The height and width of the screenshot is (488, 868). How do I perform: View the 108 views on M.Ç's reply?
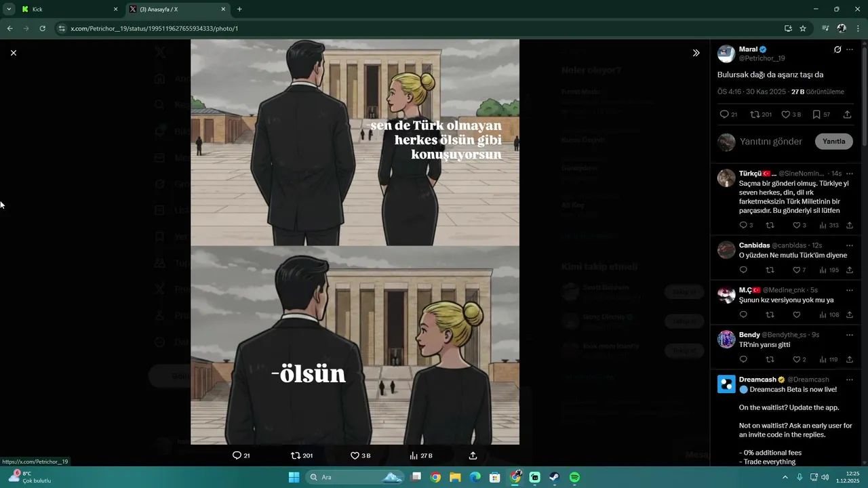pos(829,314)
